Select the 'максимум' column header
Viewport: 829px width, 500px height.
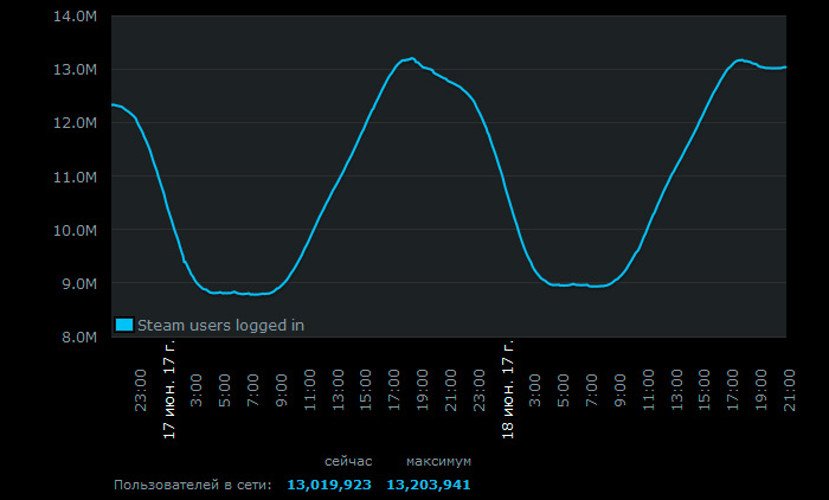pyautogui.click(x=438, y=462)
